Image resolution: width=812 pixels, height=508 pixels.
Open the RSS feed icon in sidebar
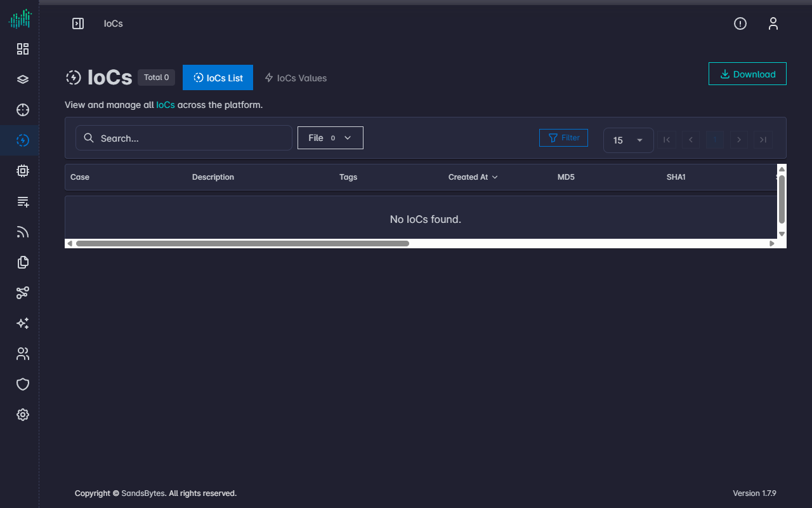point(23,232)
